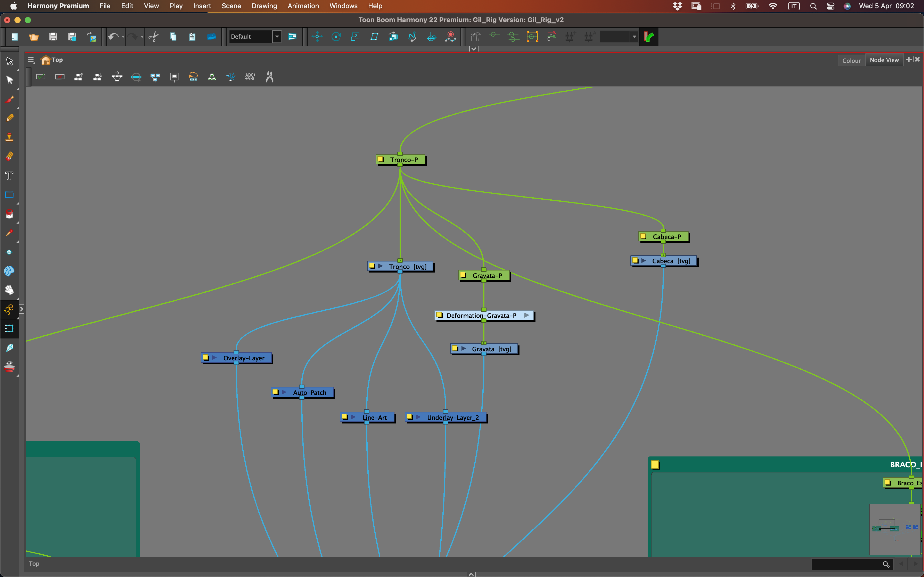The height and width of the screenshot is (577, 924).
Task: Select the Eraser tool in the left toolbar
Action: 9,156
